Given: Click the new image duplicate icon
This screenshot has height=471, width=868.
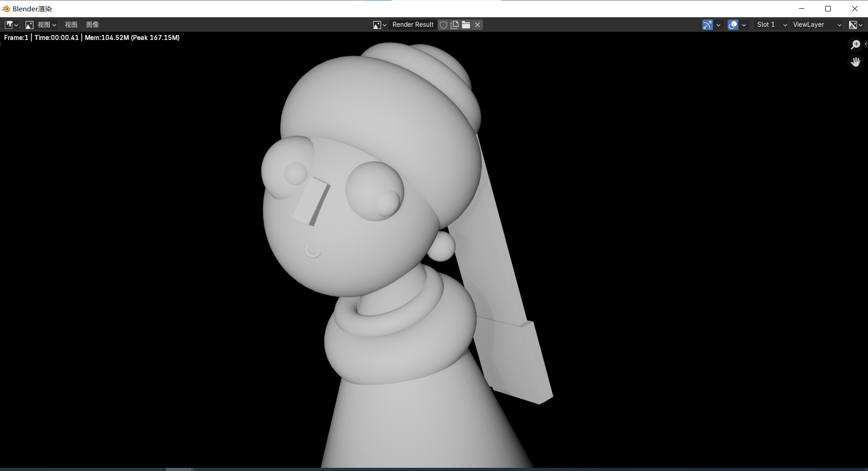Looking at the screenshot, I should tap(455, 25).
